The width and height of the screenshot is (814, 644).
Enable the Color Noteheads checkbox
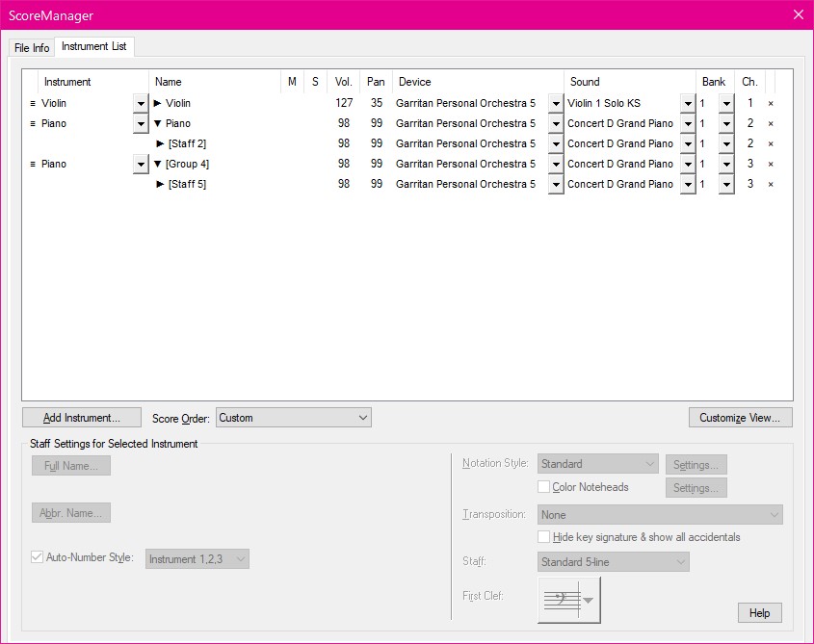(544, 487)
